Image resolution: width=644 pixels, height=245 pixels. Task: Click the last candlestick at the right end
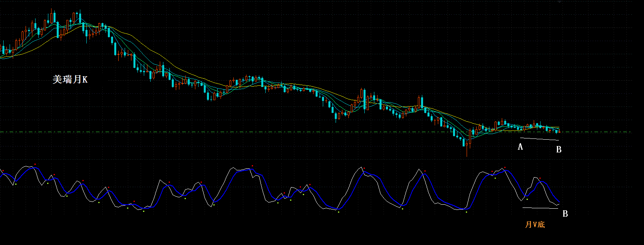(x=560, y=131)
